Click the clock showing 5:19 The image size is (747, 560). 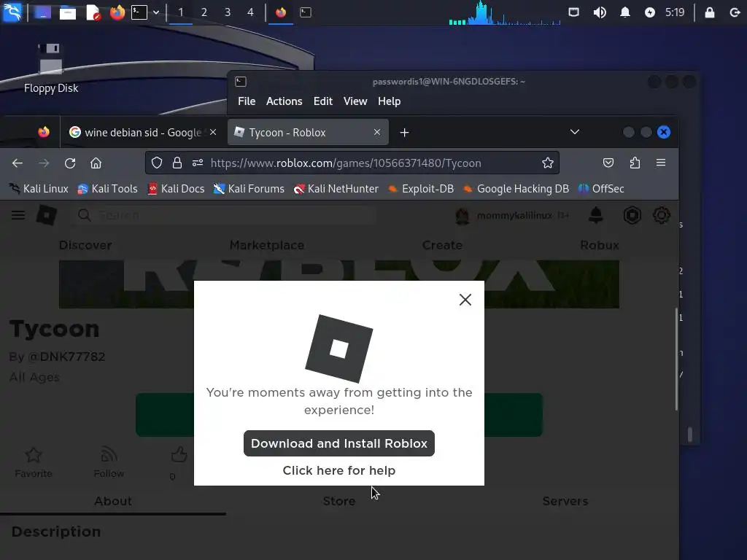675,12
